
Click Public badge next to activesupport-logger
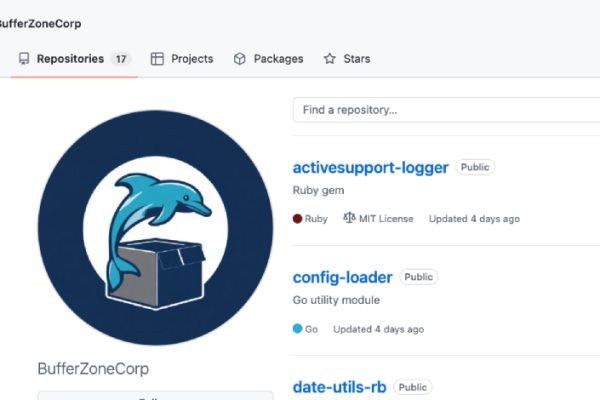475,167
